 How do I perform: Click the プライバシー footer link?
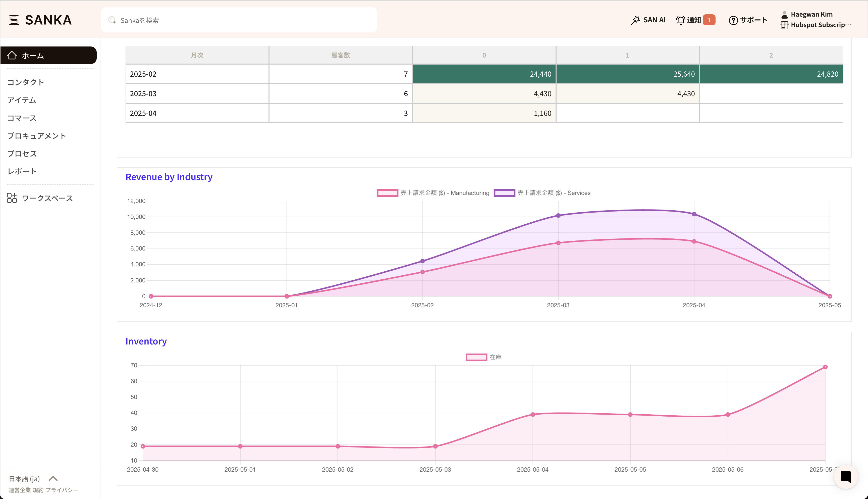(62, 490)
